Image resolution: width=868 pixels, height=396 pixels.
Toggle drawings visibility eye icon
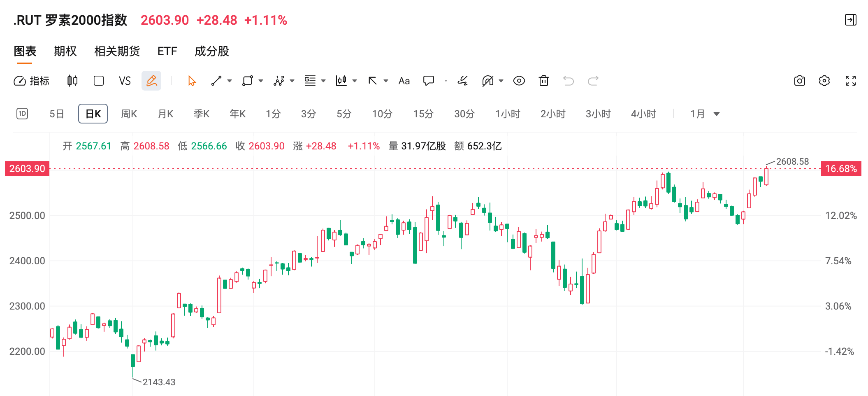point(519,81)
